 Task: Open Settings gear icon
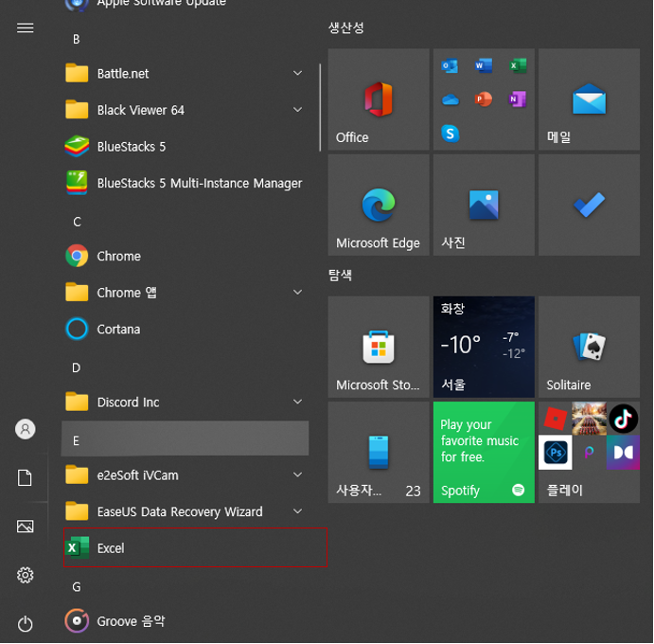click(x=25, y=575)
